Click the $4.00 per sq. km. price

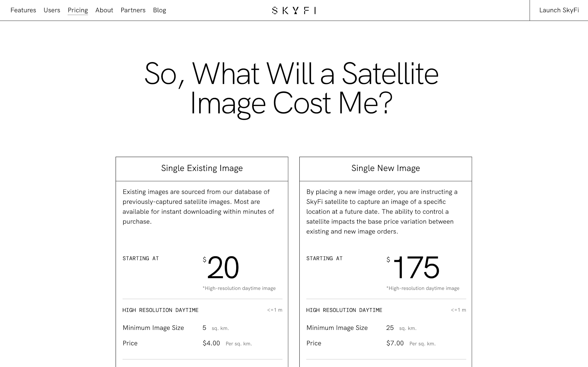pyautogui.click(x=211, y=343)
